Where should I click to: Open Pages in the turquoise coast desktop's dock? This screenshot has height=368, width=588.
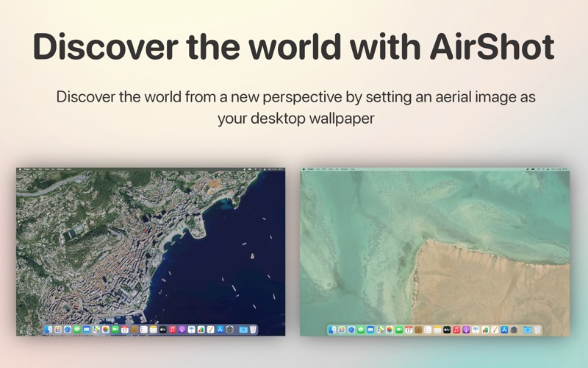pos(495,330)
